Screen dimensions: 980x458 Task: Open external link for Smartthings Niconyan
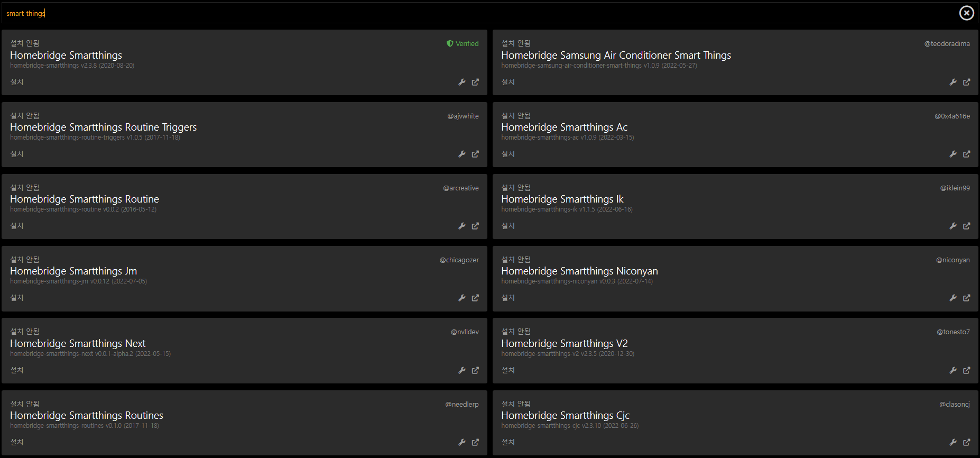pos(966,298)
